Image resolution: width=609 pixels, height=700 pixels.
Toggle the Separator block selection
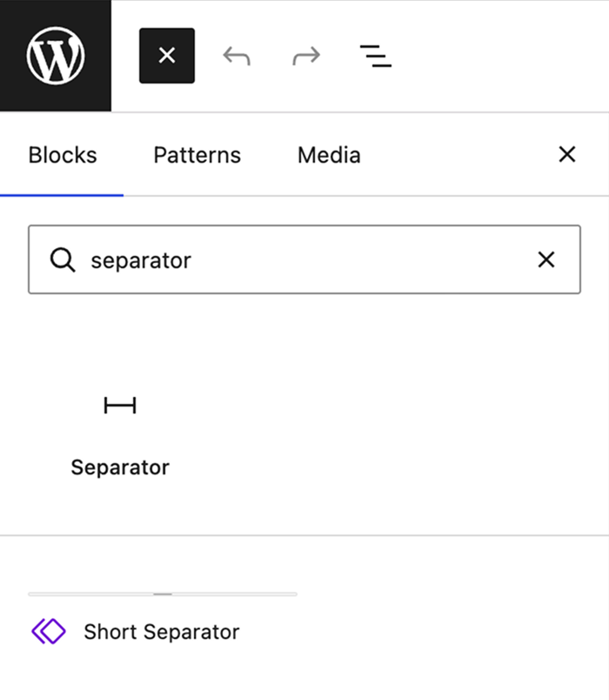[x=120, y=427]
